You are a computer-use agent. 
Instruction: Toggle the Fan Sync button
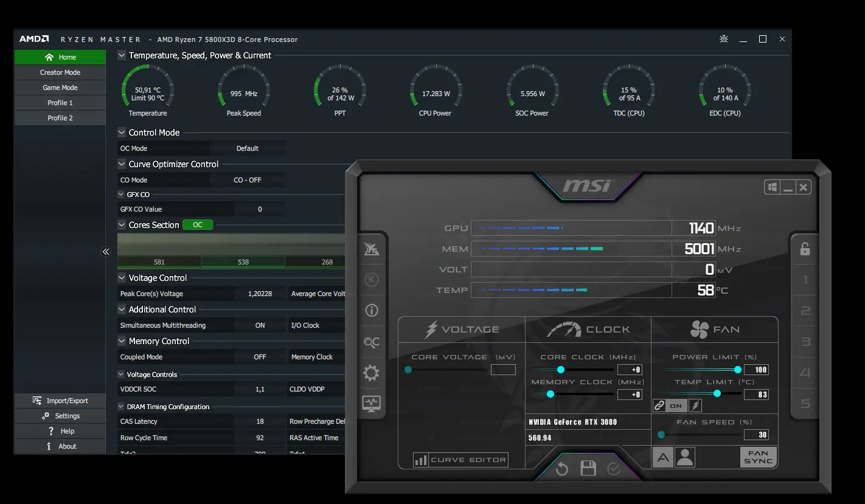[x=758, y=457]
